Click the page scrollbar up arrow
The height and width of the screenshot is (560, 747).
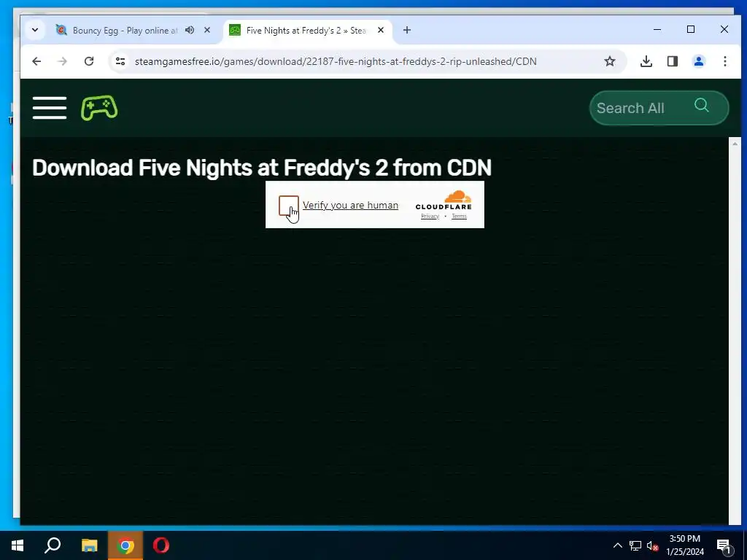[x=735, y=144]
